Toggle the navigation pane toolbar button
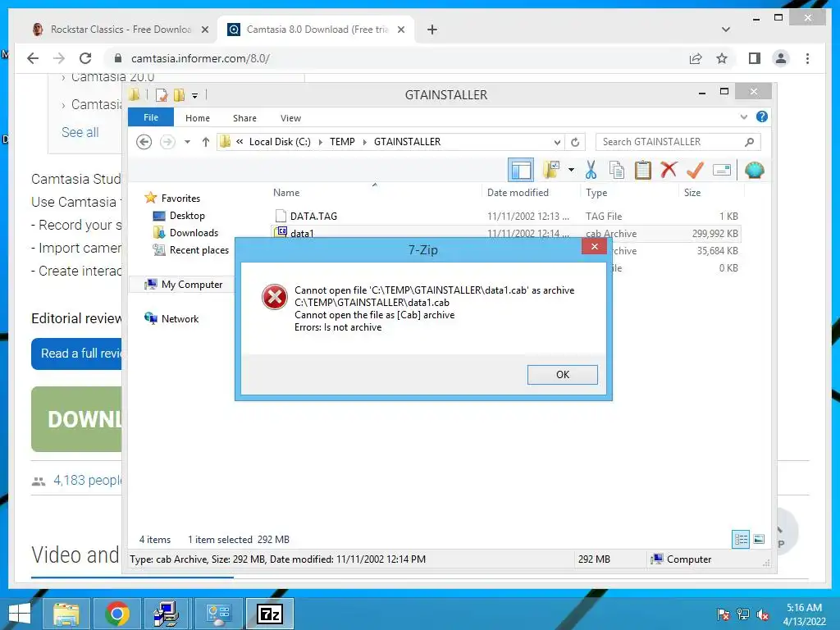This screenshot has height=630, width=840. [x=521, y=171]
